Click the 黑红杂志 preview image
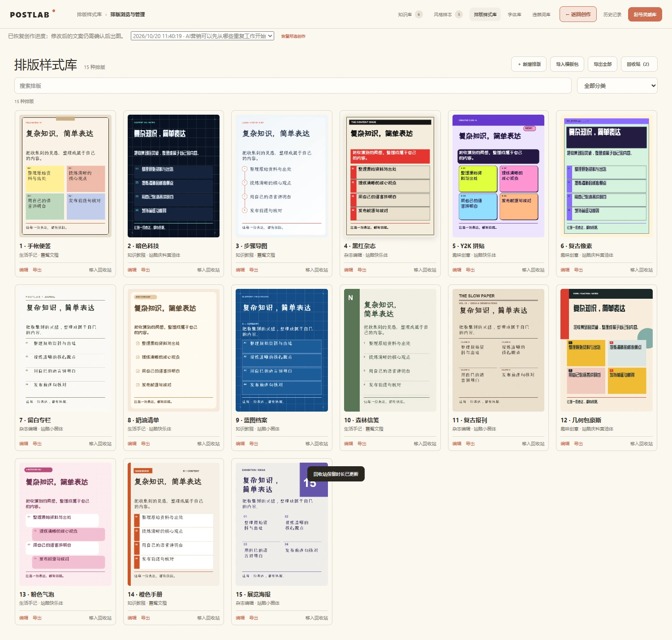The image size is (672, 640). (x=390, y=176)
